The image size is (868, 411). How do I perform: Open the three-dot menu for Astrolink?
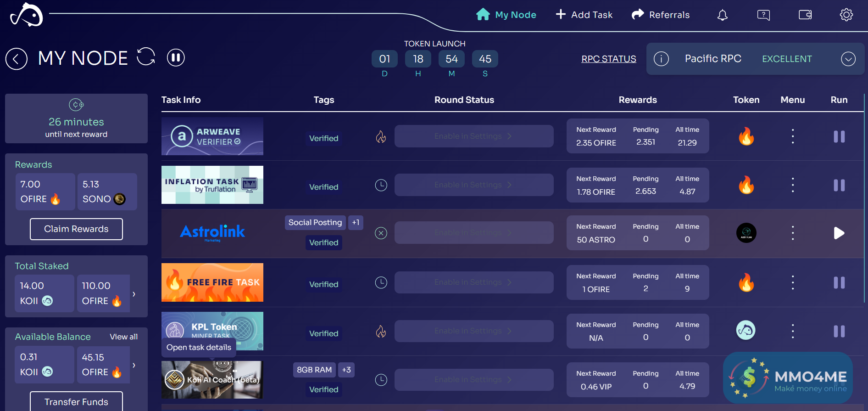coord(793,233)
